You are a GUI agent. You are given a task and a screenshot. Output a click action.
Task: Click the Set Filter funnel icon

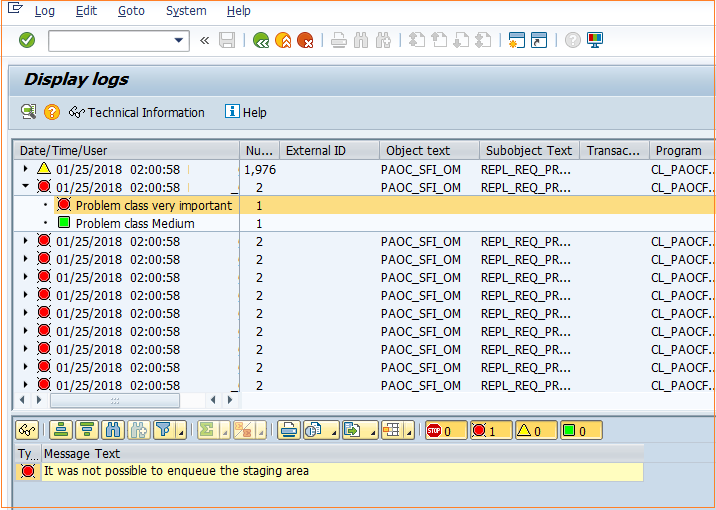coord(163,430)
